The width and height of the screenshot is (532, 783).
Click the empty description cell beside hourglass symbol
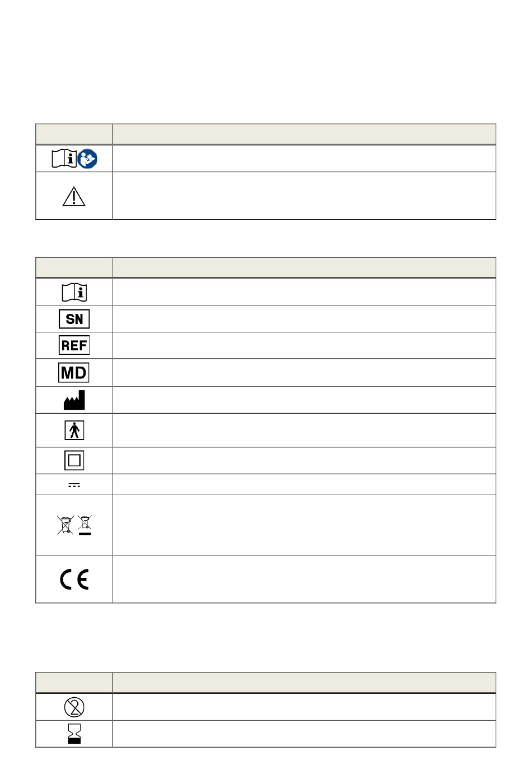(304, 734)
